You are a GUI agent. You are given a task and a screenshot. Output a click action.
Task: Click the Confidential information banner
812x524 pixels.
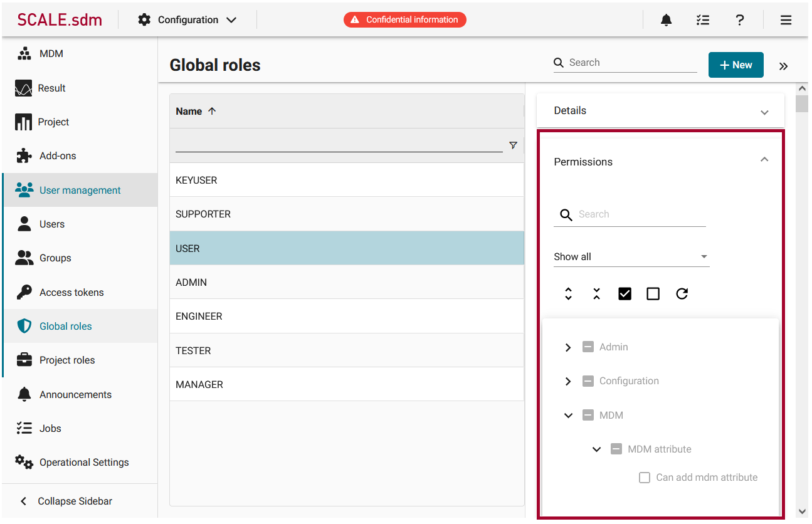pyautogui.click(x=405, y=19)
